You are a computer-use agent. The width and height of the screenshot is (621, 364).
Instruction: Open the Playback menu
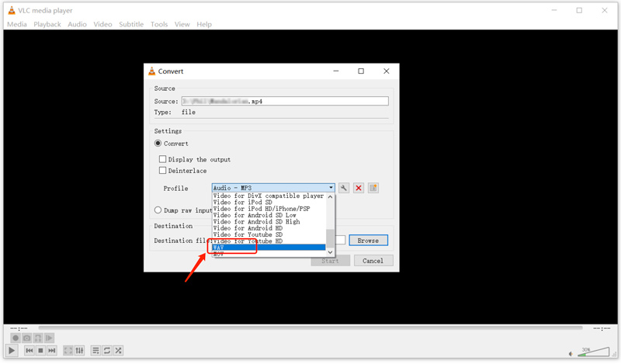(47, 24)
